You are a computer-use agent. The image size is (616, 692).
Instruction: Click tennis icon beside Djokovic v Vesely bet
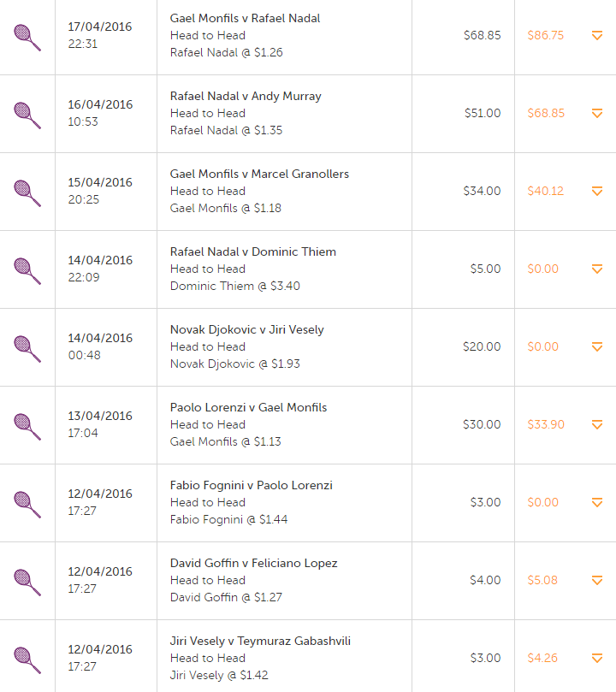27,349
